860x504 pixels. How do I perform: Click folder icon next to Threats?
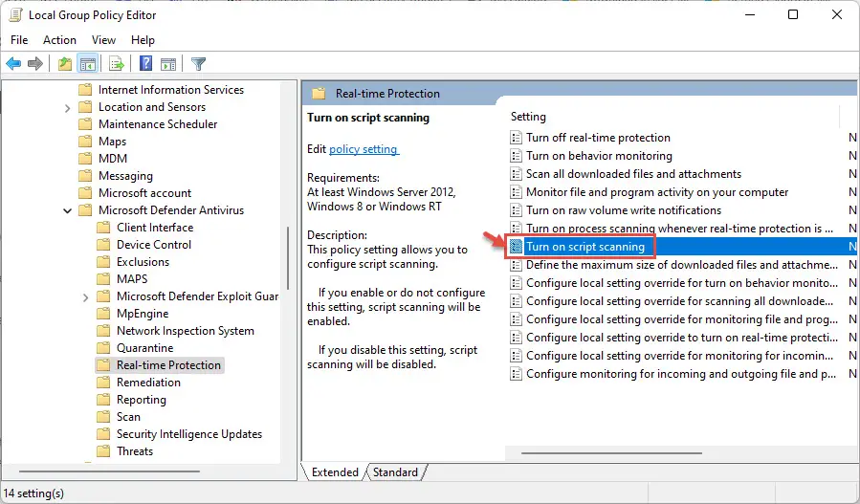point(103,451)
